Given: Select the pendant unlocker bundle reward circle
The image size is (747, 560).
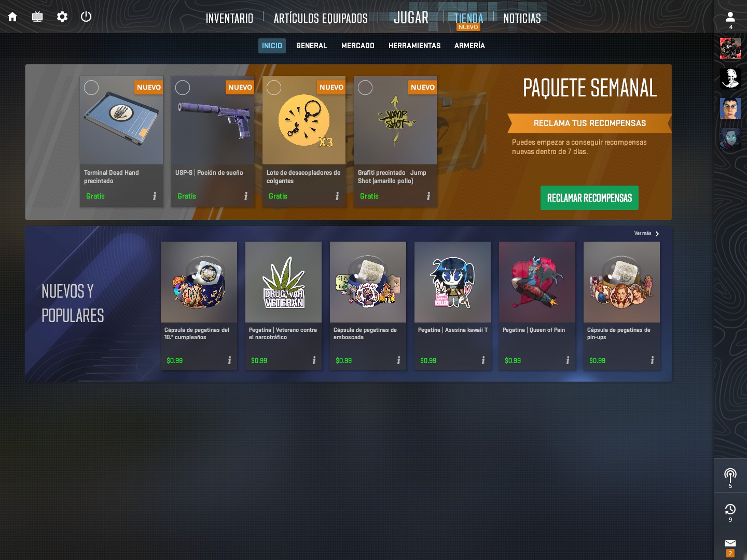Looking at the screenshot, I should click(274, 88).
